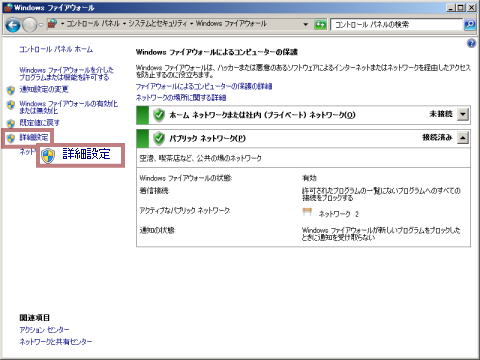Image resolution: width=480 pixels, height=360 pixels.
Task: Collapse the パブリック ネットワーク section arrow
Action: (x=463, y=137)
